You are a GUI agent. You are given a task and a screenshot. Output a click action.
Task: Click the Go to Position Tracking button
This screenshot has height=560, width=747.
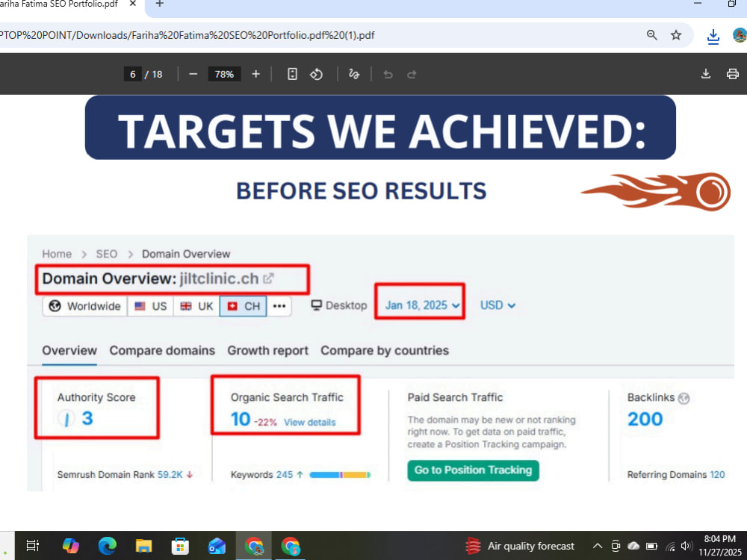click(473, 470)
